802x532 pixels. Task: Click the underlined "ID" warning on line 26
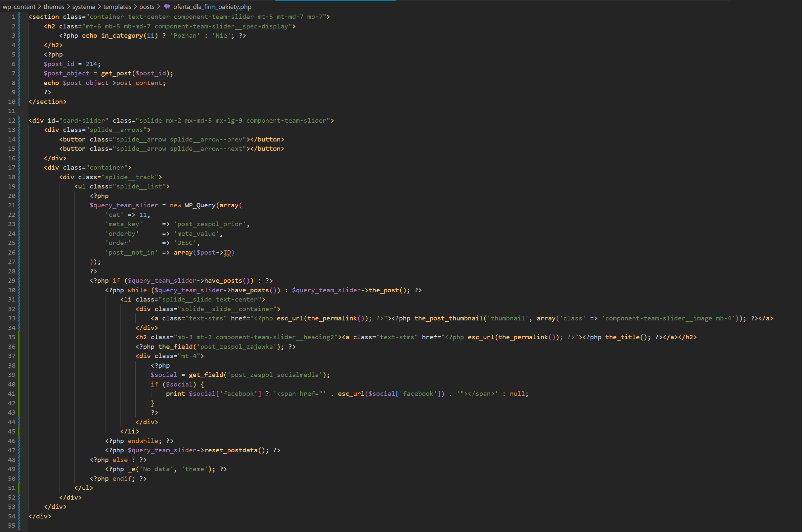click(x=228, y=252)
